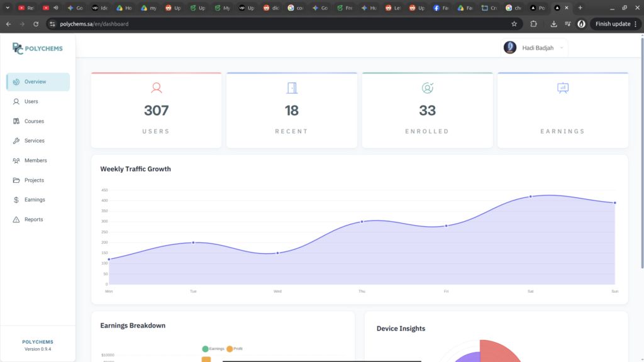Close the active Polychems tab
The image size is (644, 362).
coord(567,8)
